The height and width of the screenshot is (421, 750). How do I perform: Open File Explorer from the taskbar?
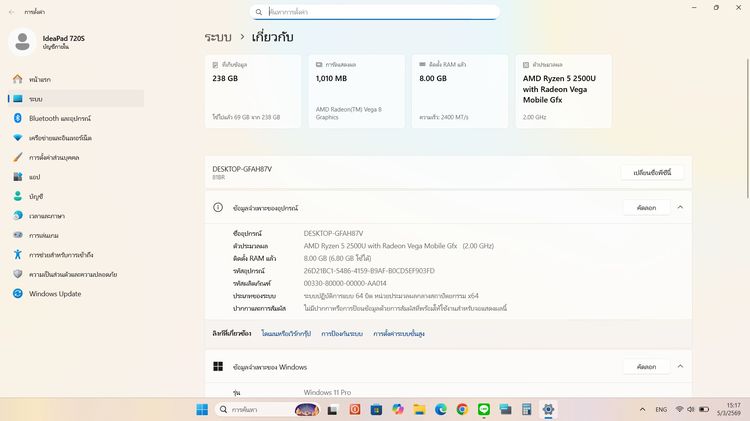(x=419, y=410)
